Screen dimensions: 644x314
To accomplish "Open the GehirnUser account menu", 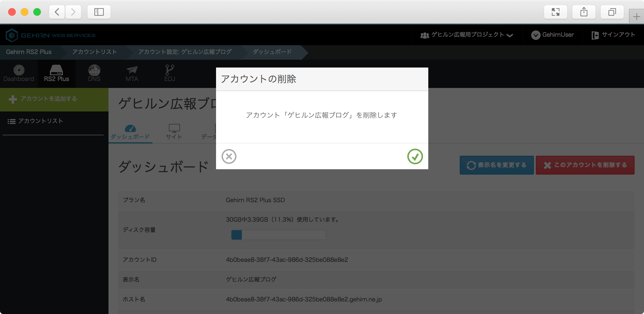I will click(552, 35).
